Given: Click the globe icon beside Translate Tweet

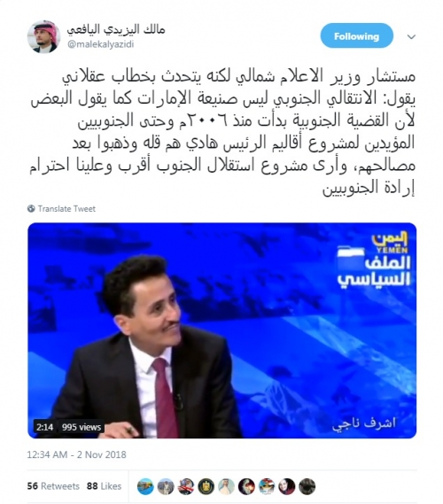Looking at the screenshot, I should [31, 209].
